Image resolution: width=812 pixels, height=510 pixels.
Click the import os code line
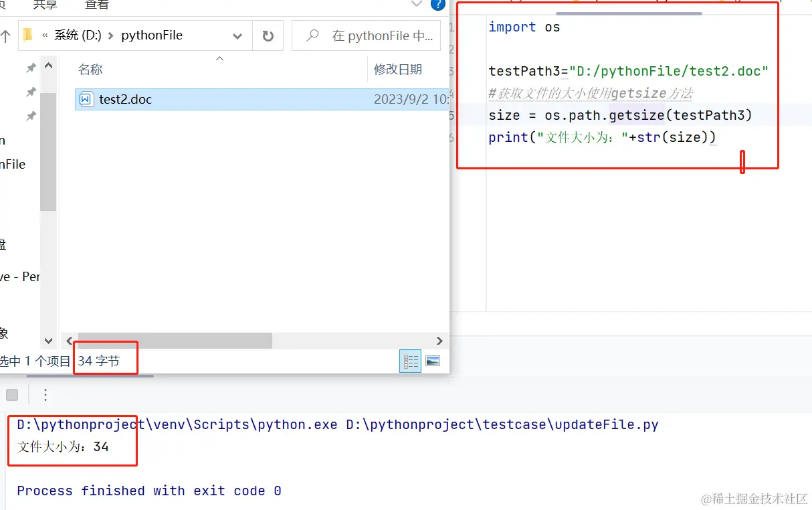tap(524, 27)
